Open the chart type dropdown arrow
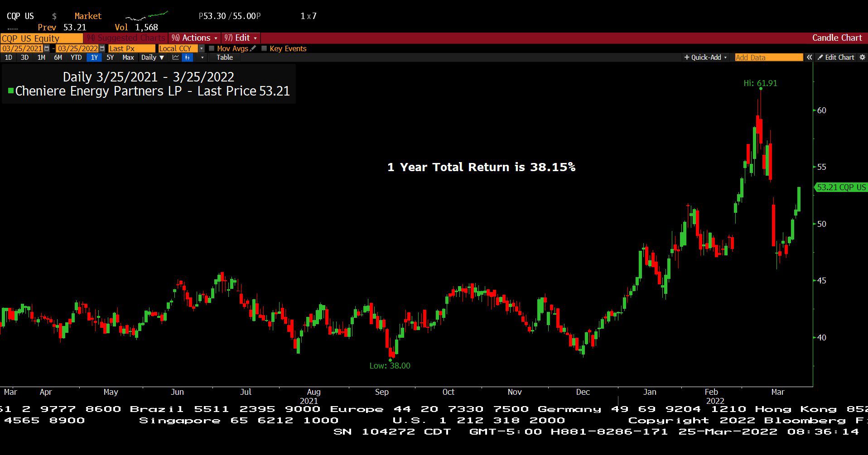This screenshot has height=455, width=868. pyautogui.click(x=202, y=57)
